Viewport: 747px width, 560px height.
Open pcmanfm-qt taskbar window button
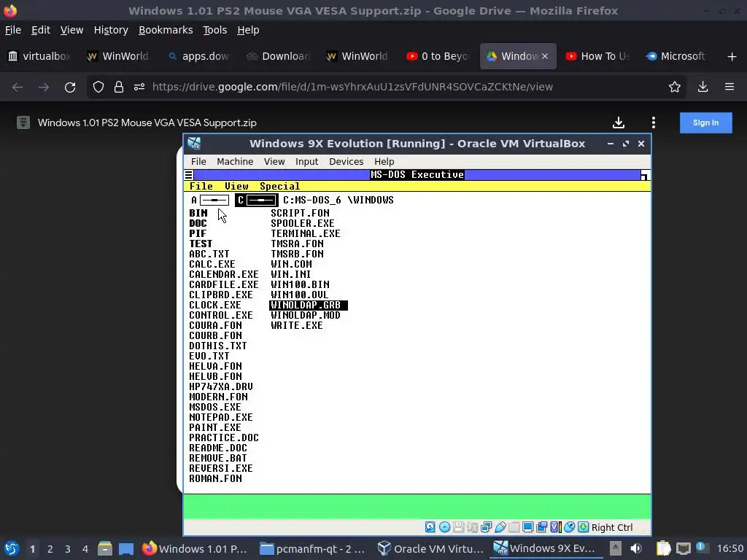(x=312, y=549)
